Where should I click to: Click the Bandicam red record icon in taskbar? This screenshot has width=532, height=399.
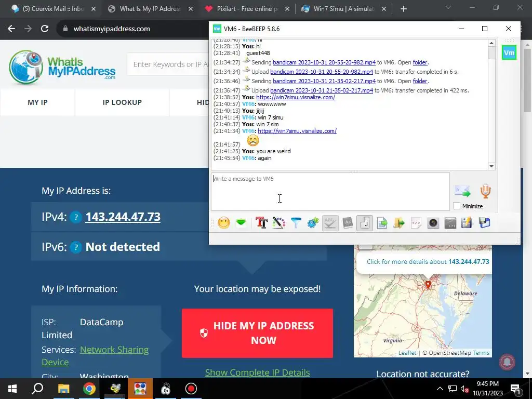point(191,389)
